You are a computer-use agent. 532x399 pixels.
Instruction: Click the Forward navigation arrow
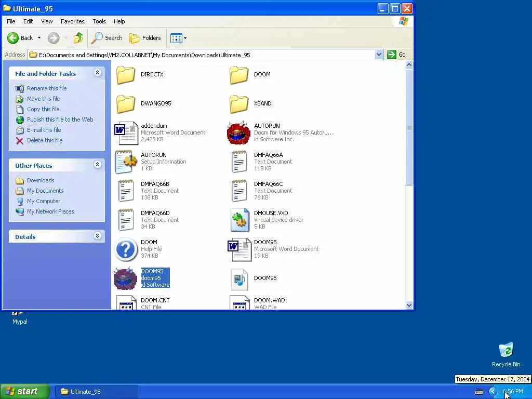[x=54, y=38]
